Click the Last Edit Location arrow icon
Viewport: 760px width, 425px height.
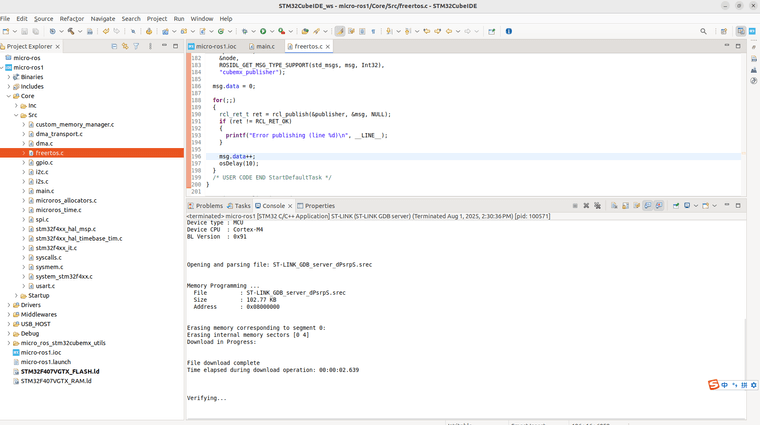tap(427, 31)
